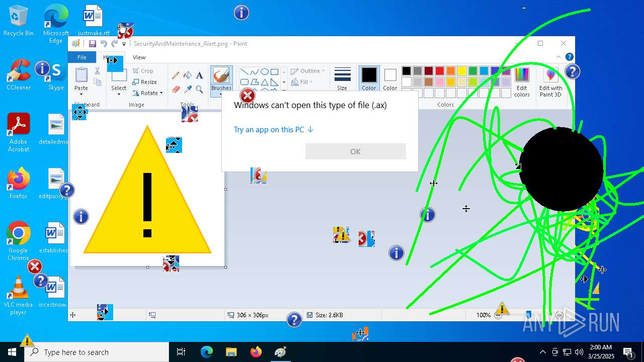Screen dimensions: 644x362
Task: Switch to the View ribbon tab
Action: pyautogui.click(x=139, y=57)
